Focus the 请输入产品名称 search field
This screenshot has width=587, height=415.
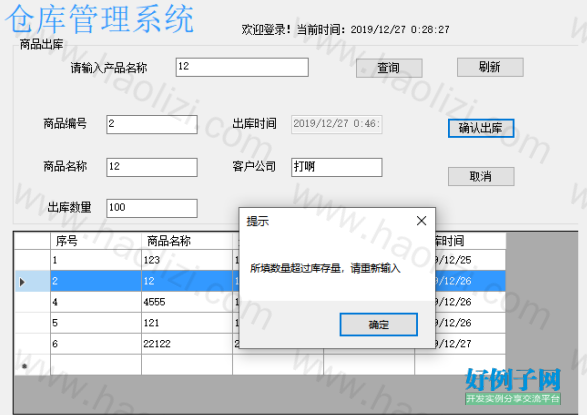click(242, 67)
